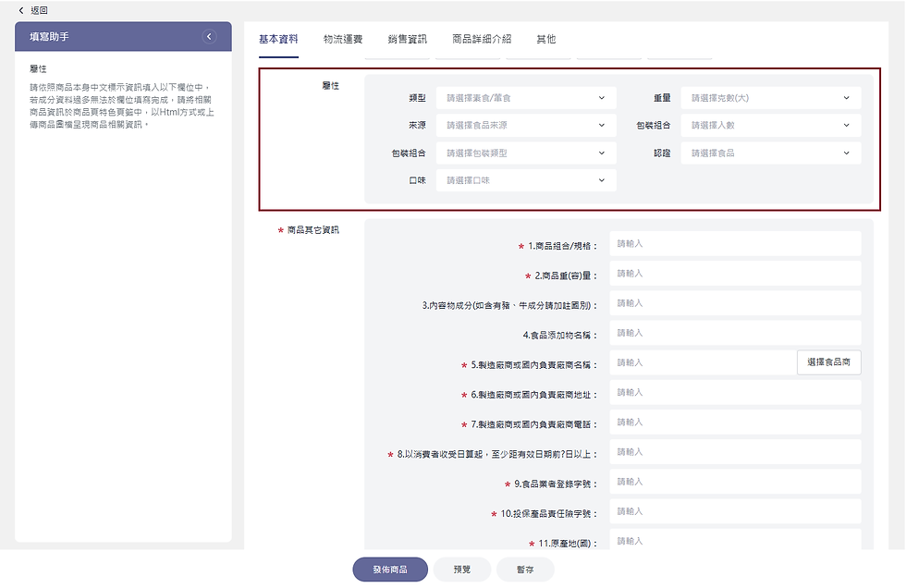The width and height of the screenshot is (906, 588).
Task: Click the 屬性 heading in the helper panel
Action: 38,68
